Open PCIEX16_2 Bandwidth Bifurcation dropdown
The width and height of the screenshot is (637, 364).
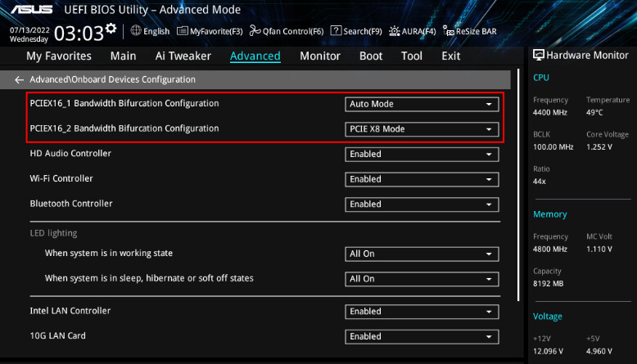pyautogui.click(x=422, y=129)
